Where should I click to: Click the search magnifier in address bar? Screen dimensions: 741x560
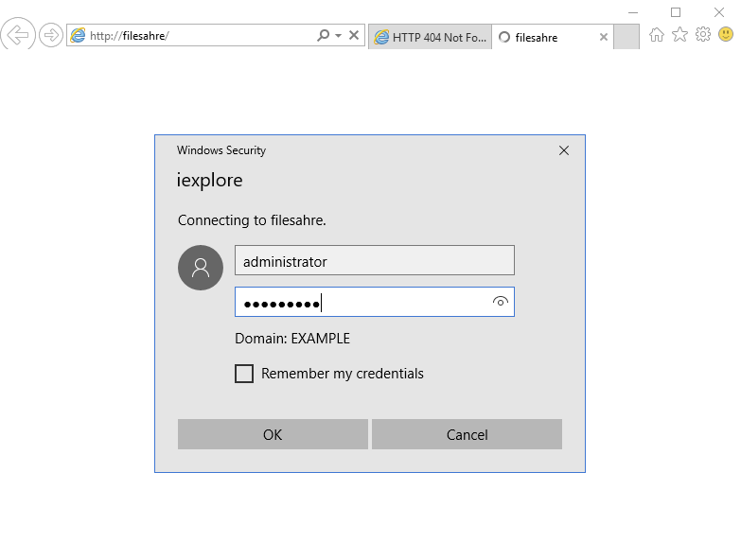point(324,35)
